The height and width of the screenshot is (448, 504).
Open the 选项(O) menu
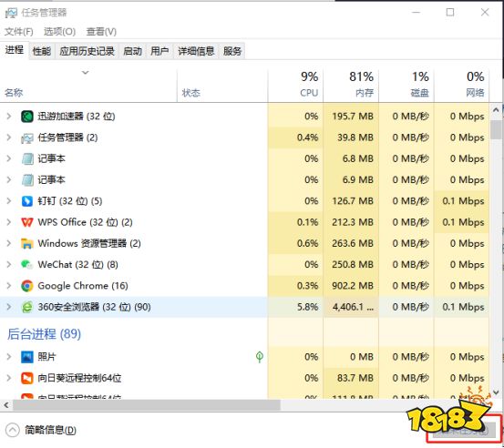(60, 32)
